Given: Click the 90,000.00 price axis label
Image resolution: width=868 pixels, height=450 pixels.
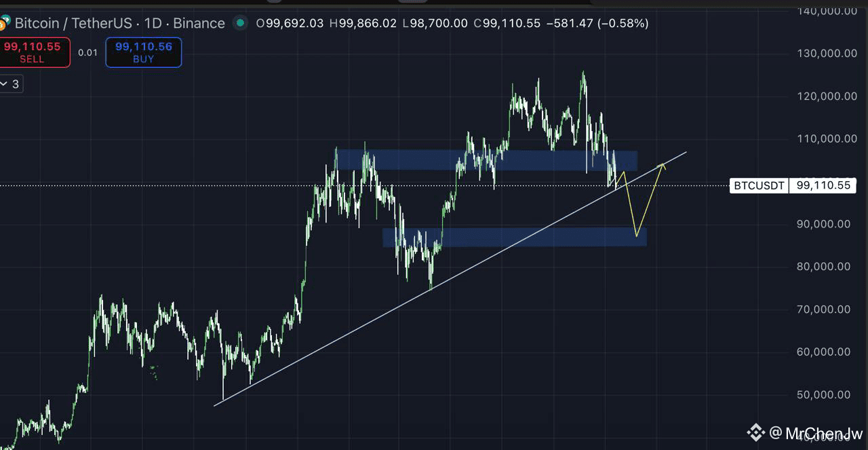Looking at the screenshot, I should [824, 224].
